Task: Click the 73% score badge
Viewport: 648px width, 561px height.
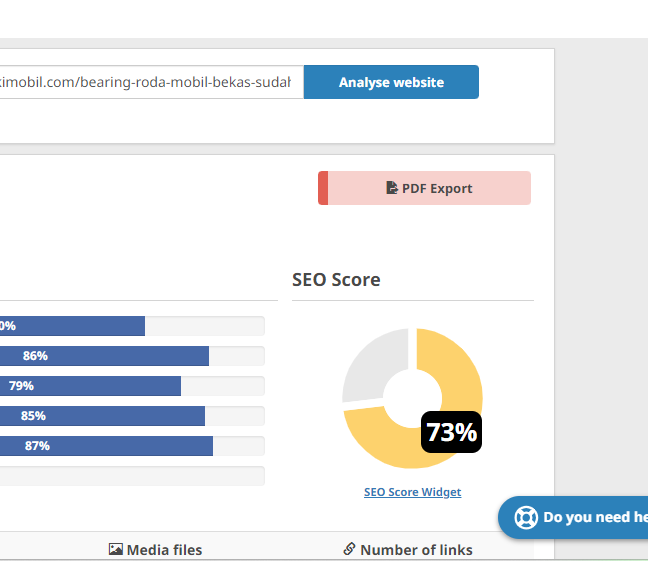Action: tap(451, 432)
